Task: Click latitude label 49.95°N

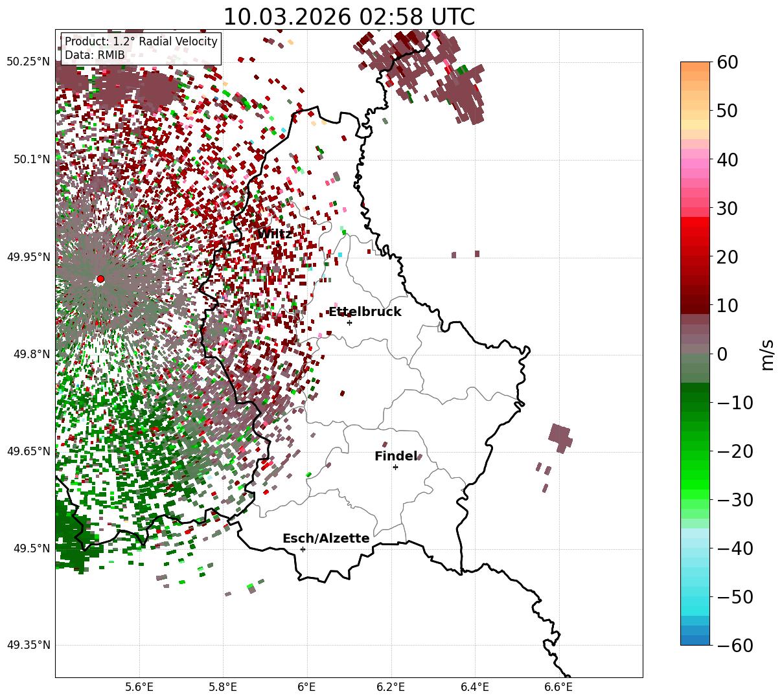Action: (28, 257)
